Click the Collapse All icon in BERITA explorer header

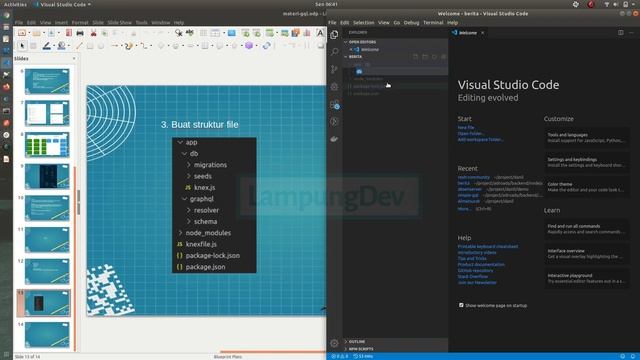pos(443,57)
